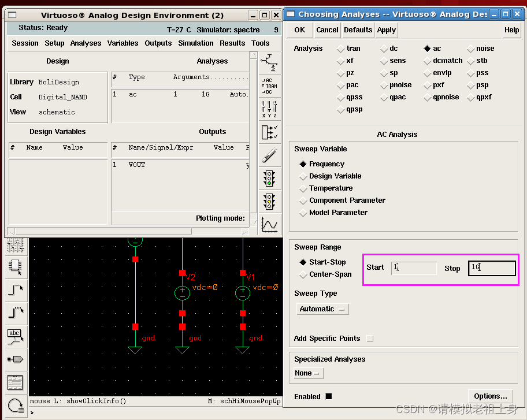Open the Outputs menu
This screenshot has width=527, height=420.
(x=158, y=43)
